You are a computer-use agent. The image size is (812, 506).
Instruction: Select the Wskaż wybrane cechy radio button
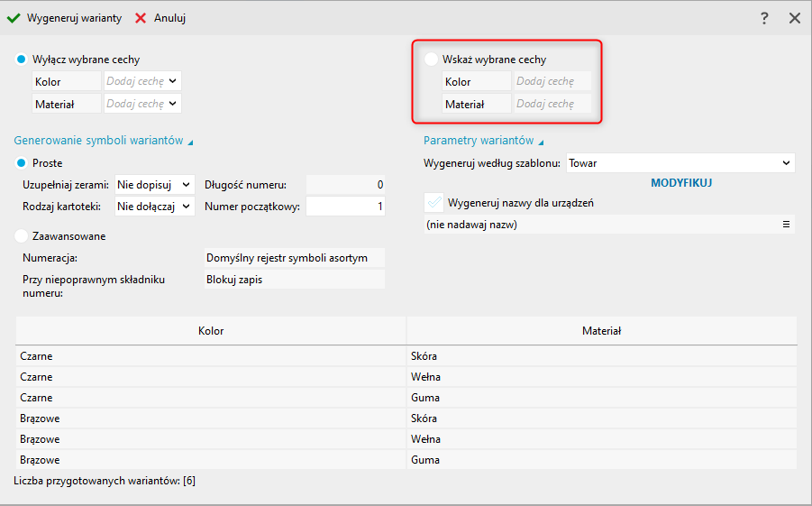tap(432, 60)
